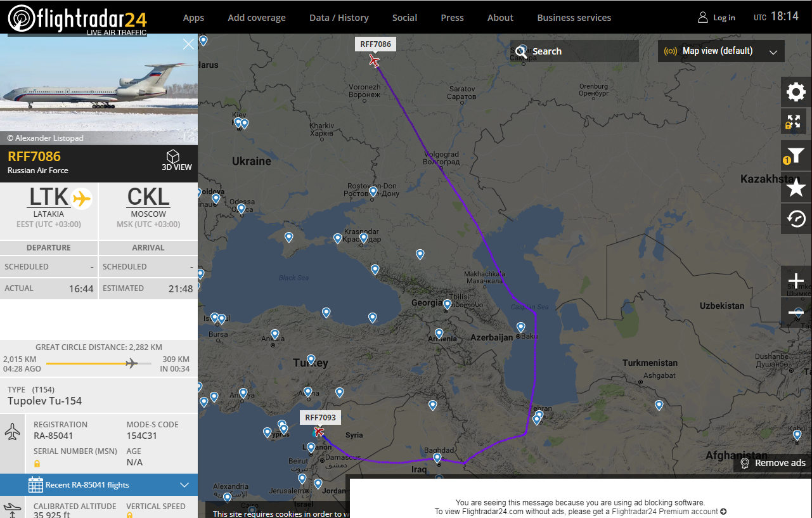Open the Apps menu item
Screen dimensions: 812x518
[193, 18]
